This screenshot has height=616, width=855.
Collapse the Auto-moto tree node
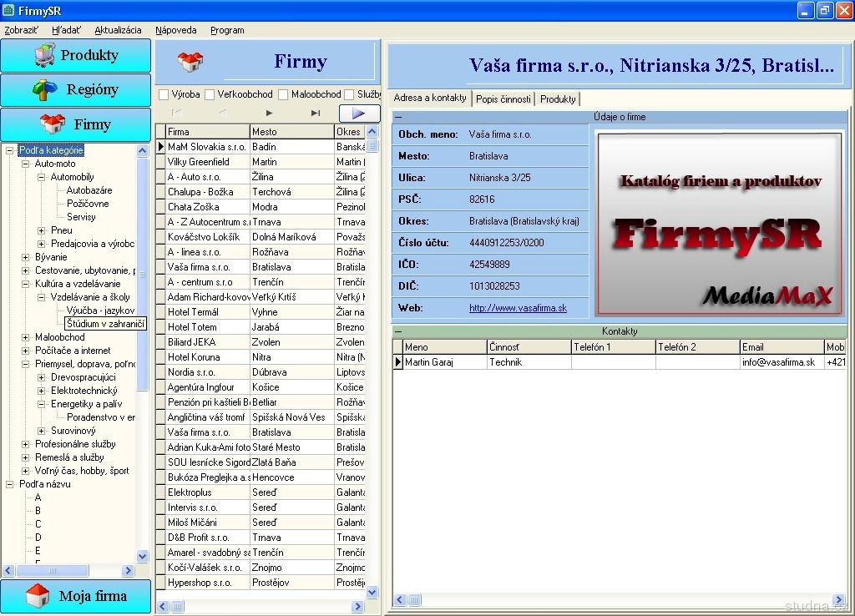click(26, 164)
